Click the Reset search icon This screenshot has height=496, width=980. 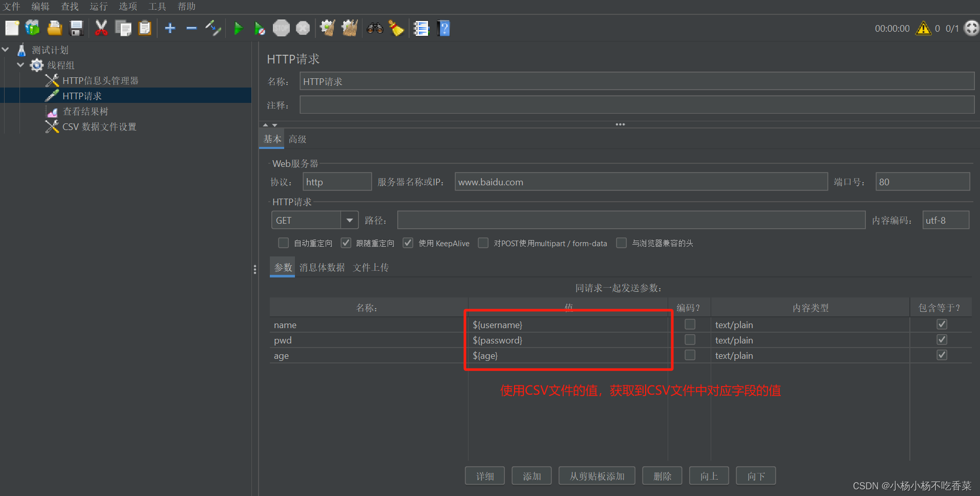[396, 28]
